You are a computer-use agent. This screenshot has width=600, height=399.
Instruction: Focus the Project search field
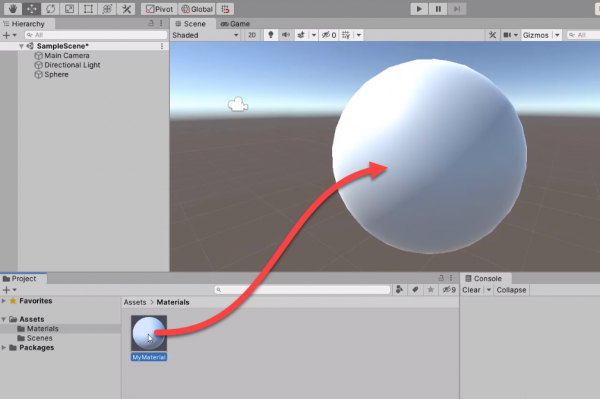click(x=302, y=290)
